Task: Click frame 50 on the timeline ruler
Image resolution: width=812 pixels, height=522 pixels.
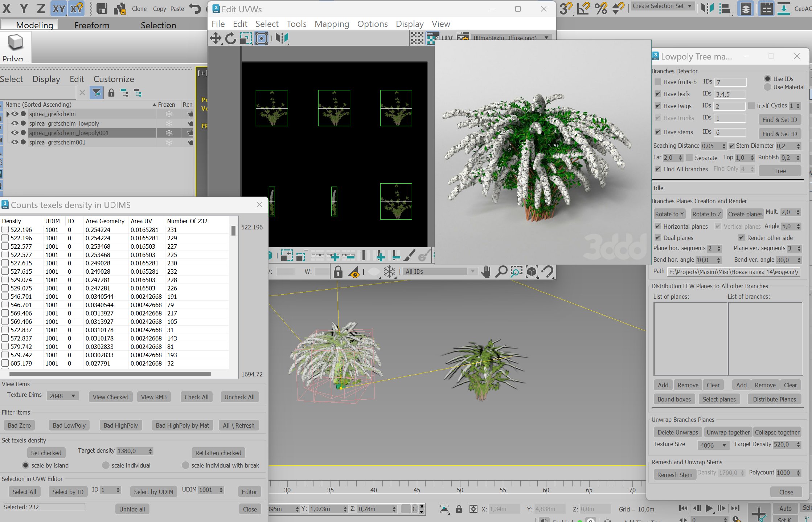Action: point(460,490)
